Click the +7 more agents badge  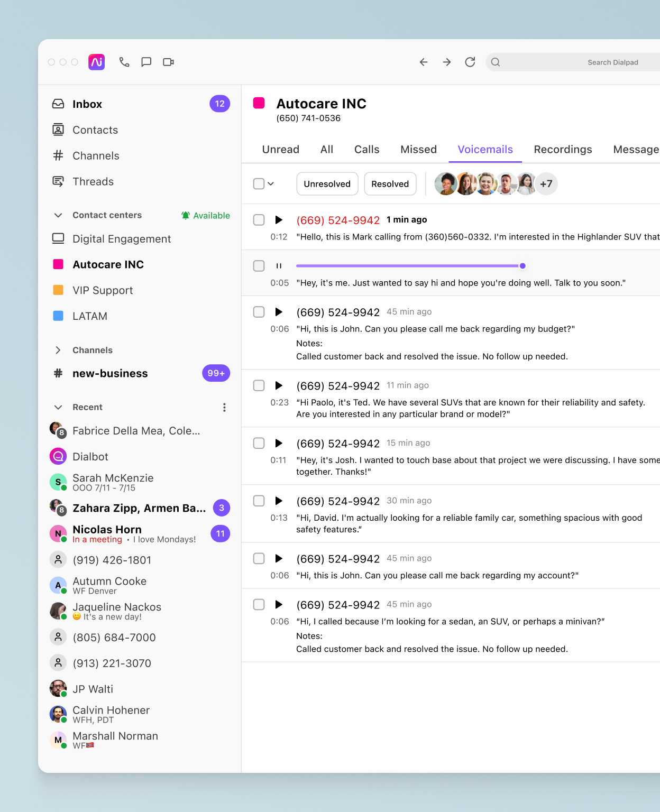546,184
